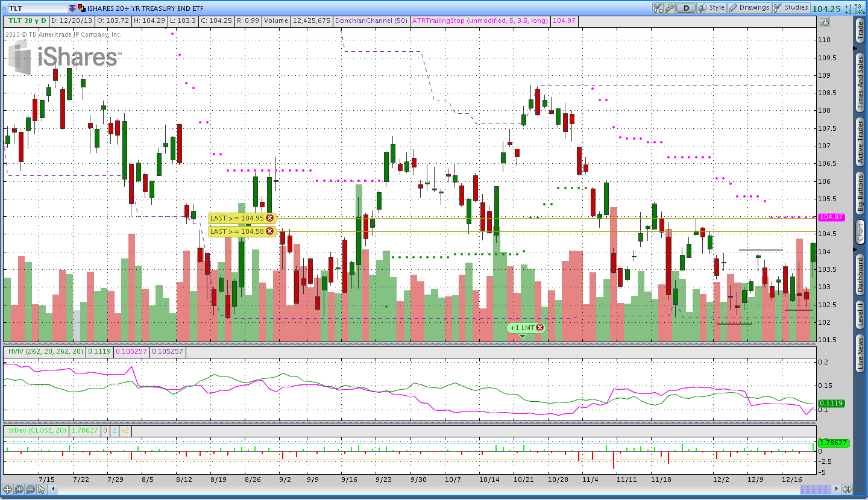Click the D: 12/20/13 date readout
Image resolution: width=868 pixels, height=500 pixels.
pyautogui.click(x=71, y=20)
